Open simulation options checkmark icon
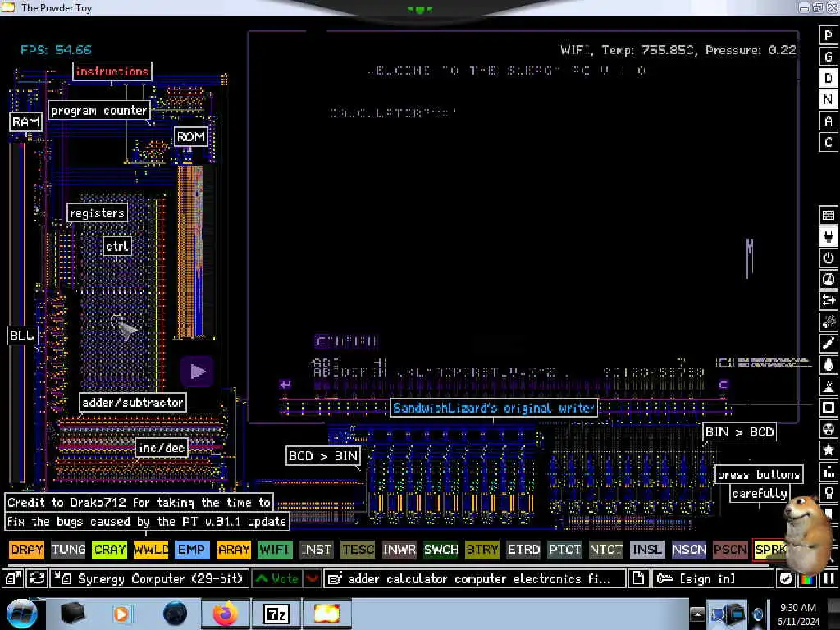840x630 pixels. pyautogui.click(x=785, y=578)
